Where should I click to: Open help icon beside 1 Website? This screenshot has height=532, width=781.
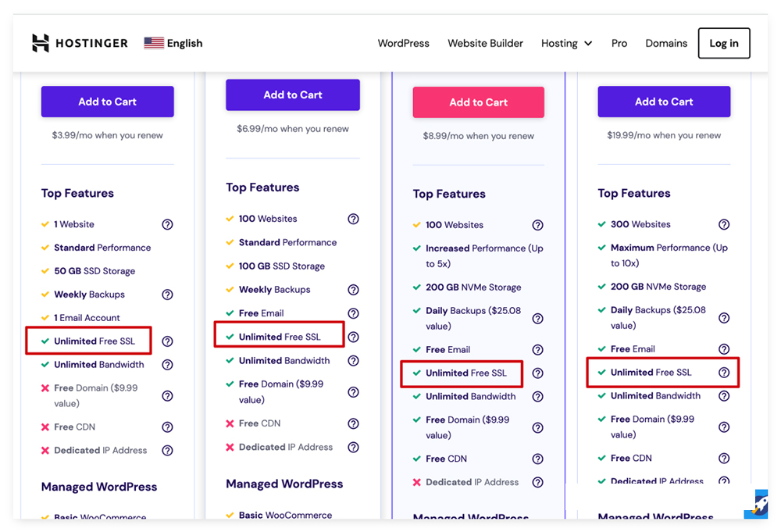(x=167, y=225)
